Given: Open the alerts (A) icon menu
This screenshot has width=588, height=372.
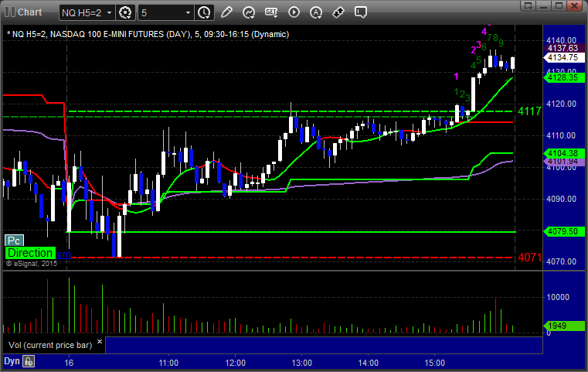Looking at the screenshot, I should point(316,12).
